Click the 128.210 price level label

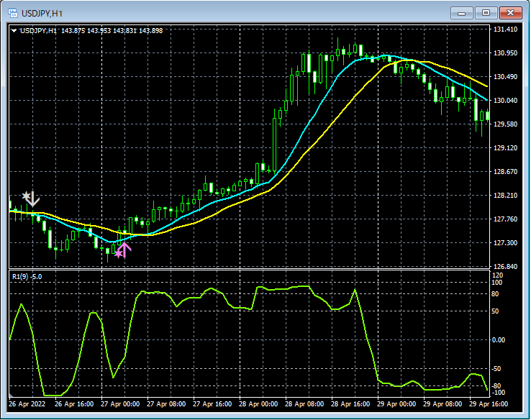505,196
